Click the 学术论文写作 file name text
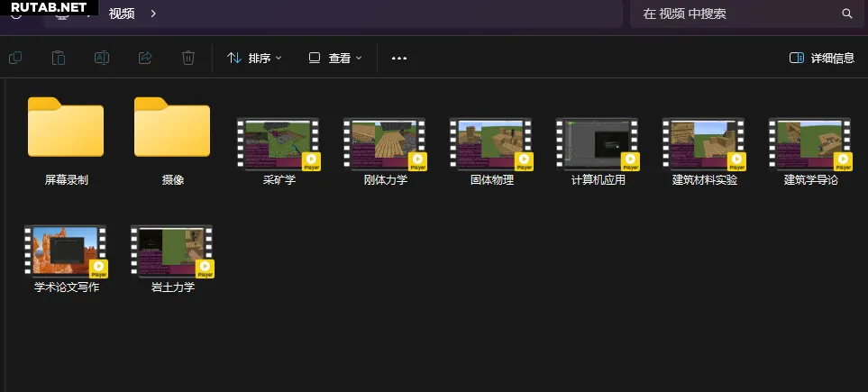 click(67, 287)
